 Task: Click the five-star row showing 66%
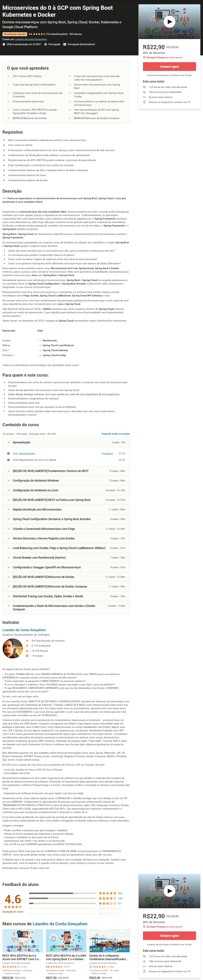76,893
